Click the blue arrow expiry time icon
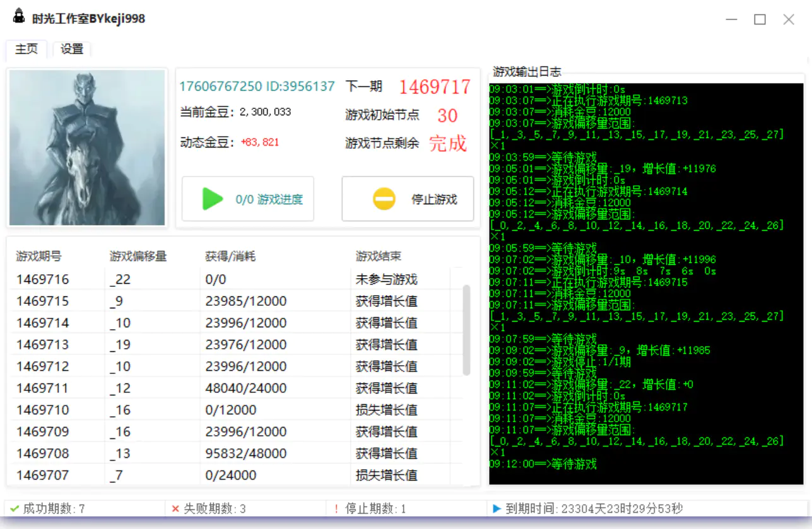This screenshot has height=529, width=812. tap(497, 508)
